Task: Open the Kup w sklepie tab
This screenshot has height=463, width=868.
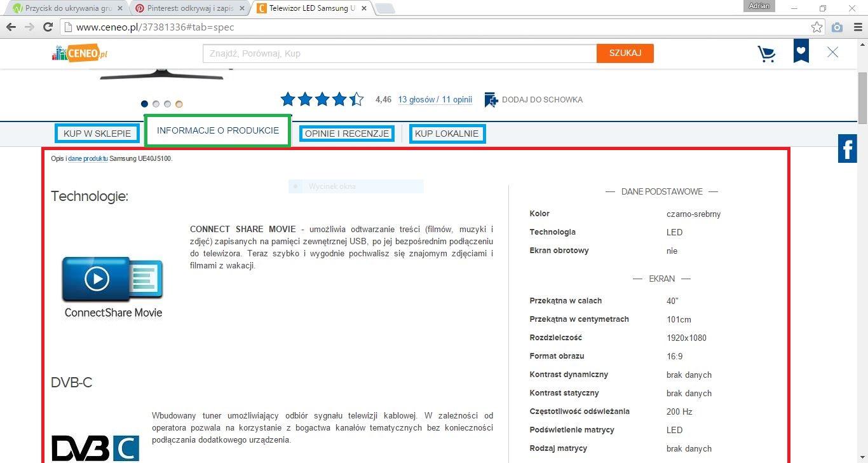Action: (x=97, y=134)
